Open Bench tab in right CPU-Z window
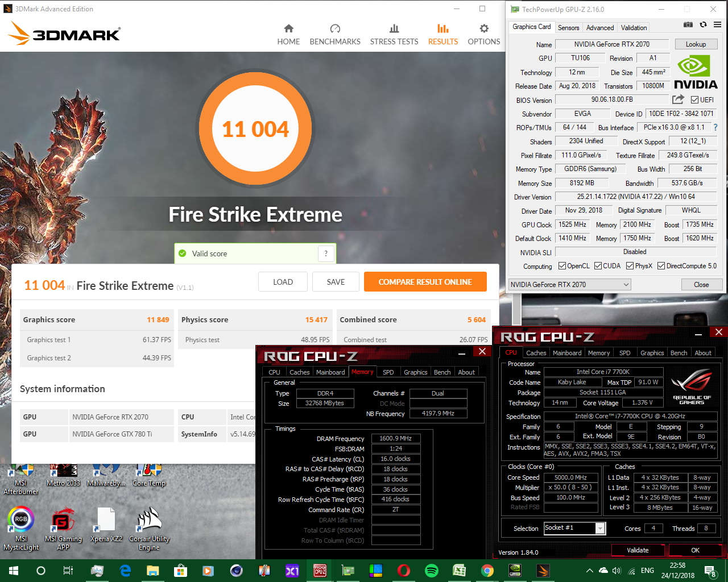This screenshot has width=728, height=582. [x=679, y=353]
